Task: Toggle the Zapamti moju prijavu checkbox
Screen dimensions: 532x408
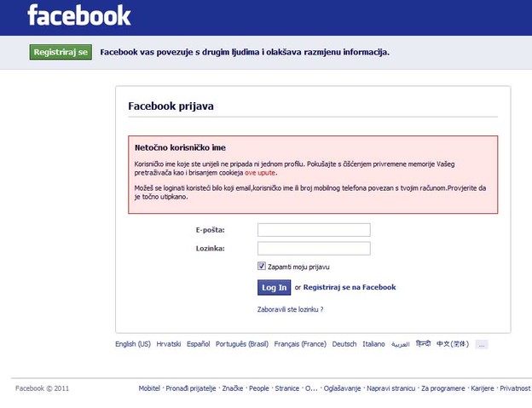Action: coord(262,267)
